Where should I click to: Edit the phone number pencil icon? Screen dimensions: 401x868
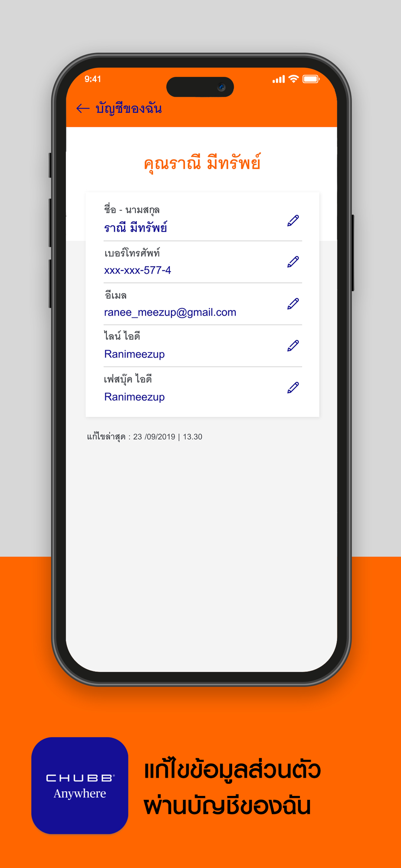click(x=293, y=262)
